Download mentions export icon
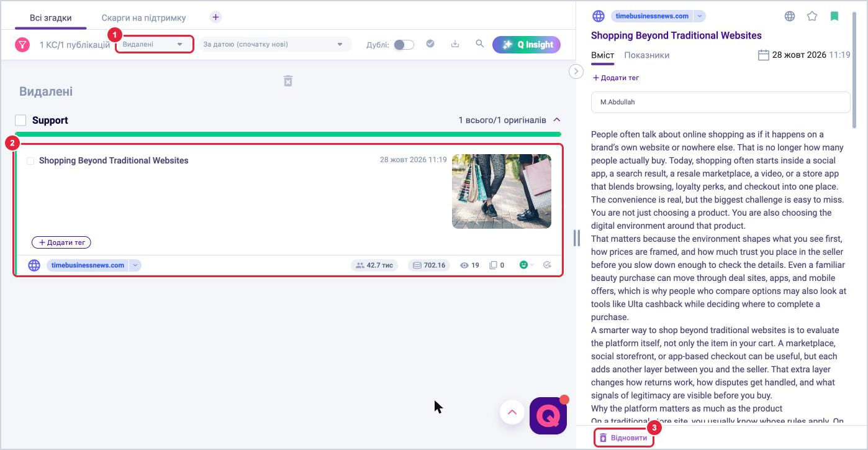Screen dimensions: 868x450 tap(455, 44)
